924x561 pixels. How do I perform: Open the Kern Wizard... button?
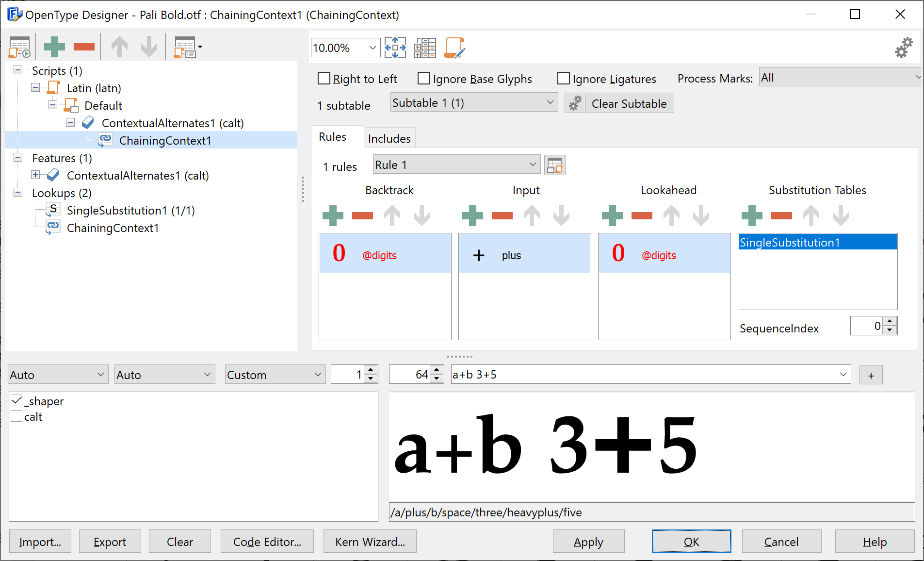[370, 542]
